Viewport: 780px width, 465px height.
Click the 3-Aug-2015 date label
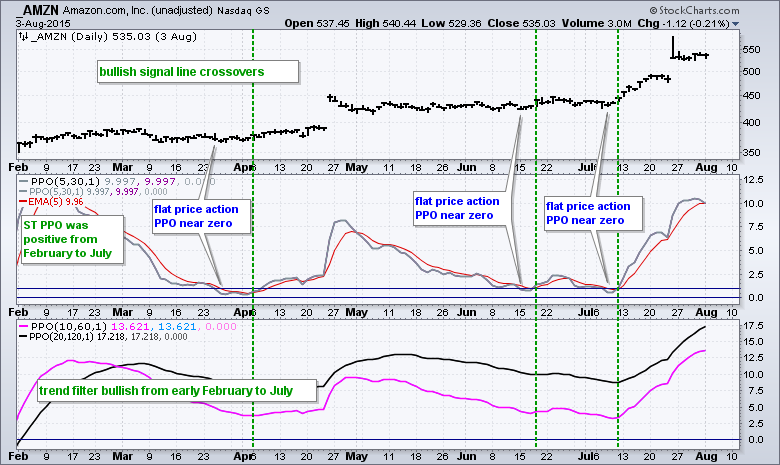[x=43, y=23]
